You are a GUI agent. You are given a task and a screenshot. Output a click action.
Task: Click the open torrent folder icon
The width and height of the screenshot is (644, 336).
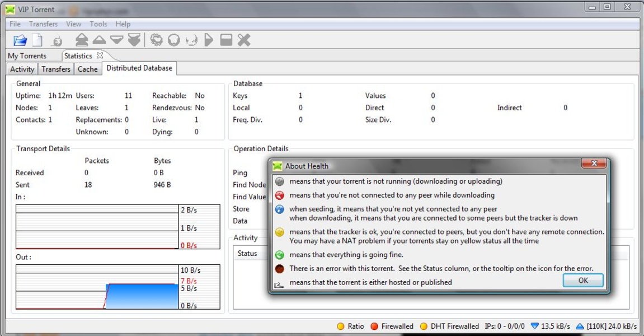click(20, 40)
